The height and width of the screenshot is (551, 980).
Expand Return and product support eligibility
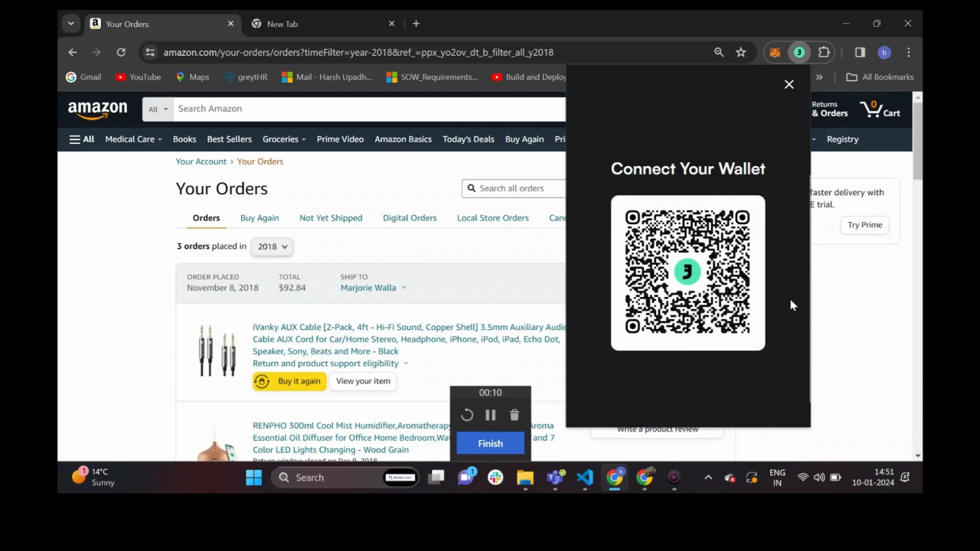(x=331, y=364)
